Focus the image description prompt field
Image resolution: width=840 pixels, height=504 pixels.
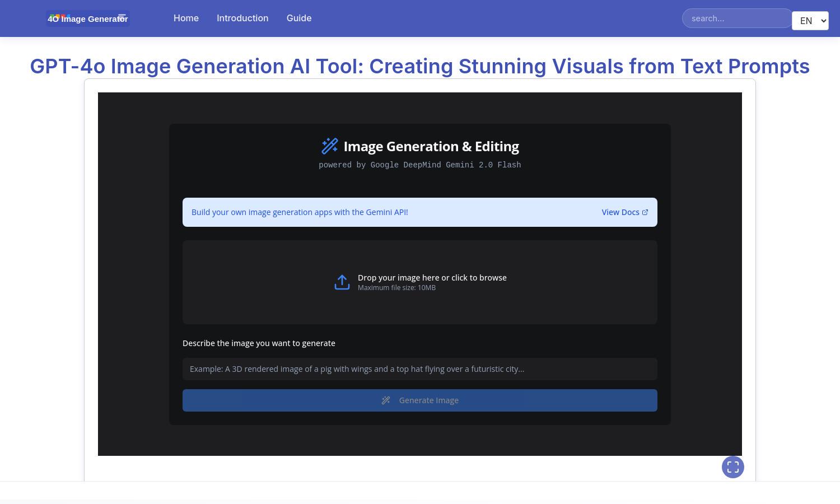click(x=420, y=369)
